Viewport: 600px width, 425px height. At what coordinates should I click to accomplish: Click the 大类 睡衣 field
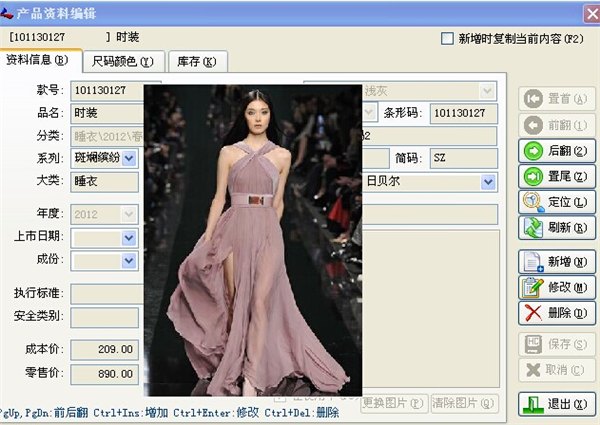(104, 181)
